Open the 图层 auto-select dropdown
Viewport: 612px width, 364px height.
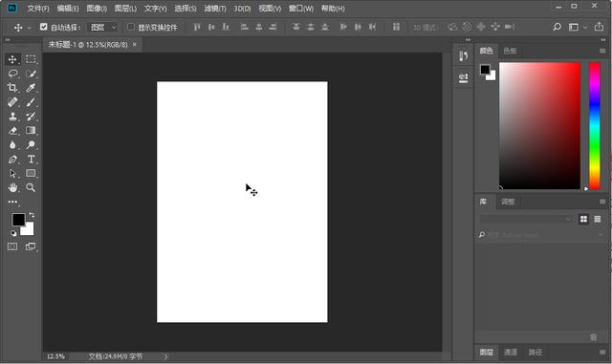click(102, 27)
